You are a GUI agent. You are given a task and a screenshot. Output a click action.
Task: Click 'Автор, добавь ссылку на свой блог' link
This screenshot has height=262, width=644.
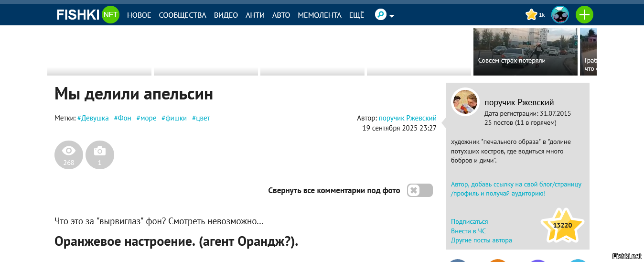(516, 189)
